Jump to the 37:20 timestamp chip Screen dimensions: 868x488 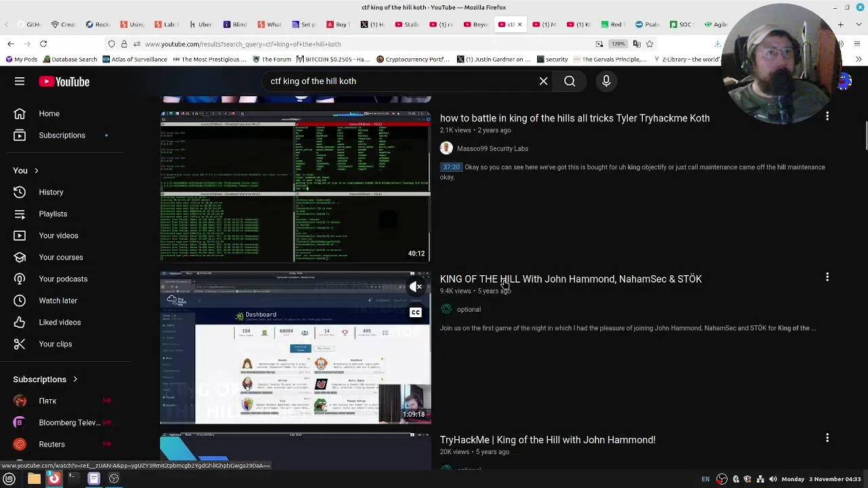pos(451,167)
